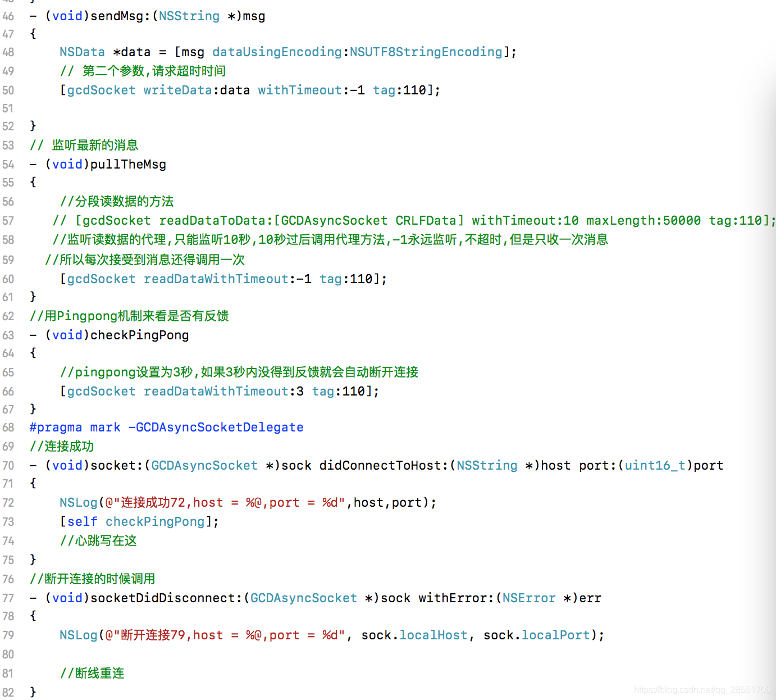This screenshot has height=700, width=776.
Task: Click dataUsingEncoding: method call
Action: 280,52
